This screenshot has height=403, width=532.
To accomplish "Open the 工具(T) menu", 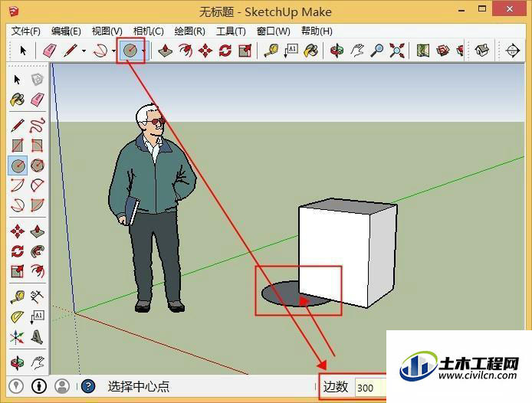I will coord(231,31).
